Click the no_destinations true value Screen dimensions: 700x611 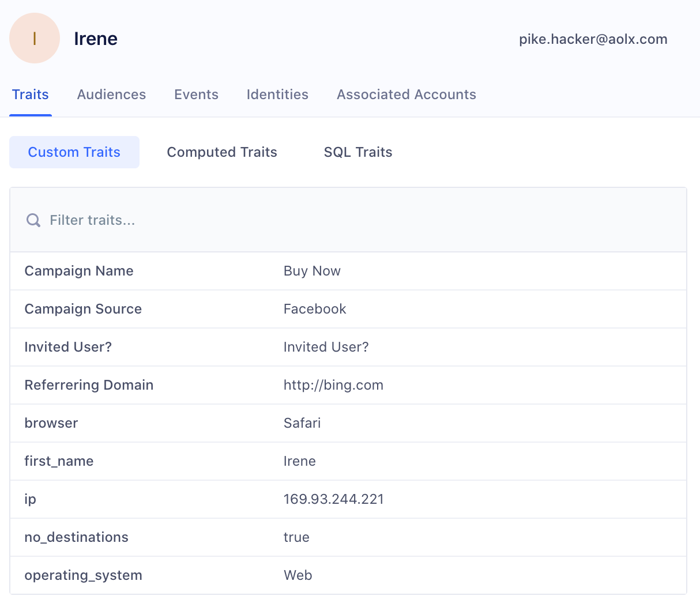click(x=296, y=537)
